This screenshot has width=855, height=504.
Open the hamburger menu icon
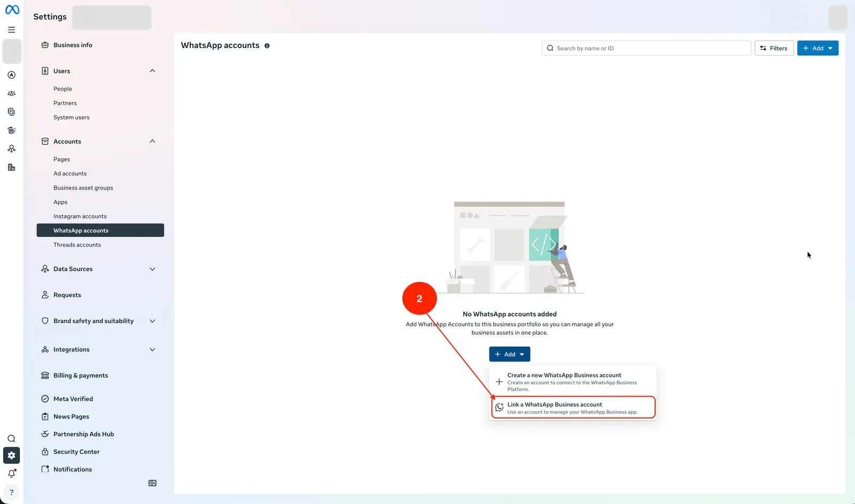point(11,30)
